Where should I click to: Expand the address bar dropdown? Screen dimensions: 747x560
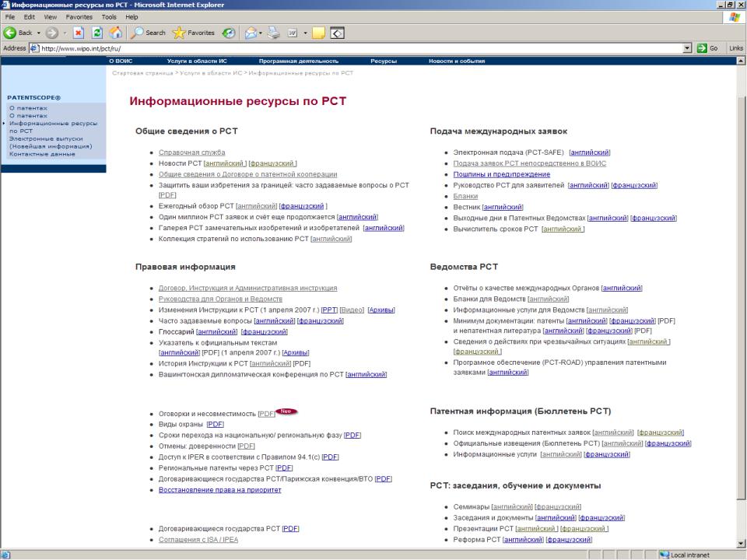687,48
